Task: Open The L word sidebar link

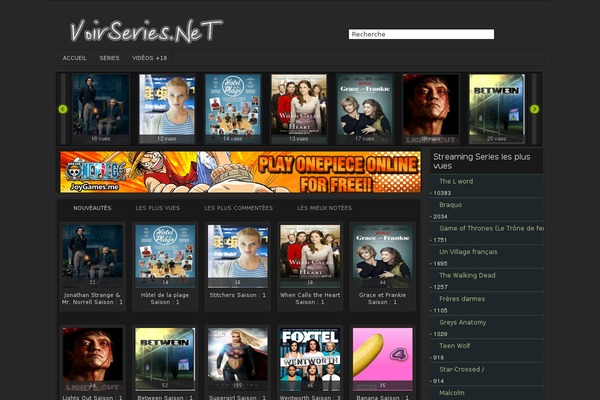Action: (x=456, y=181)
